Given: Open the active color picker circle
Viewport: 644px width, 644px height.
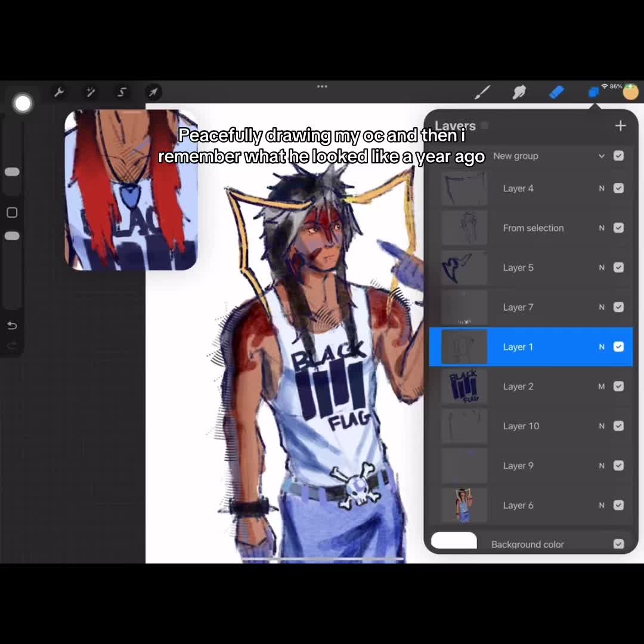Looking at the screenshot, I should 630,92.
